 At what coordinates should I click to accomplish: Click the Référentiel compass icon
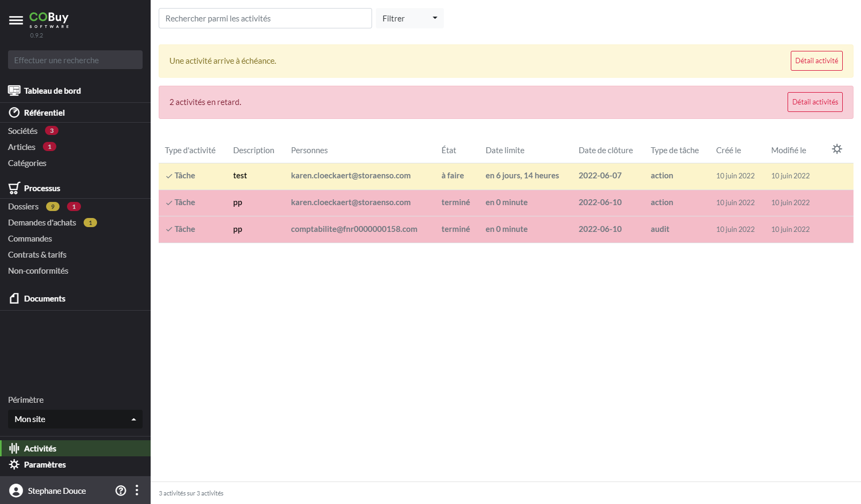14,112
